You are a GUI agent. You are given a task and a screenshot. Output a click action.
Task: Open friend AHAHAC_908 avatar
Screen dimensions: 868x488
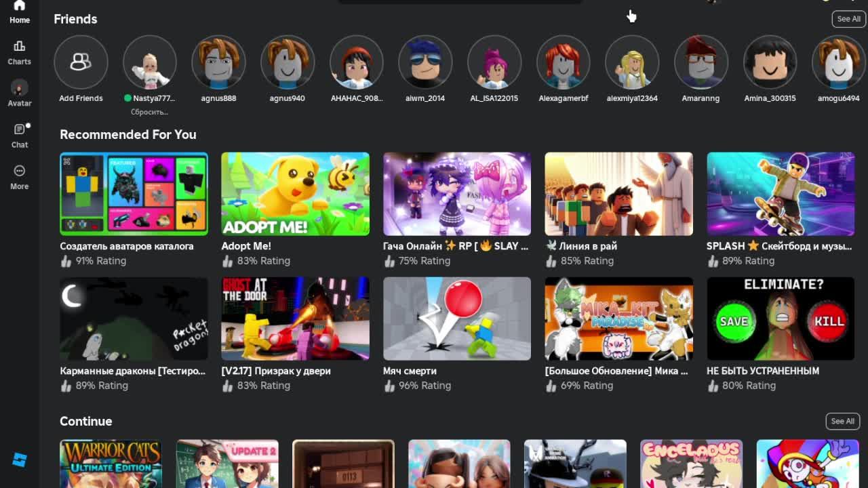tap(357, 62)
